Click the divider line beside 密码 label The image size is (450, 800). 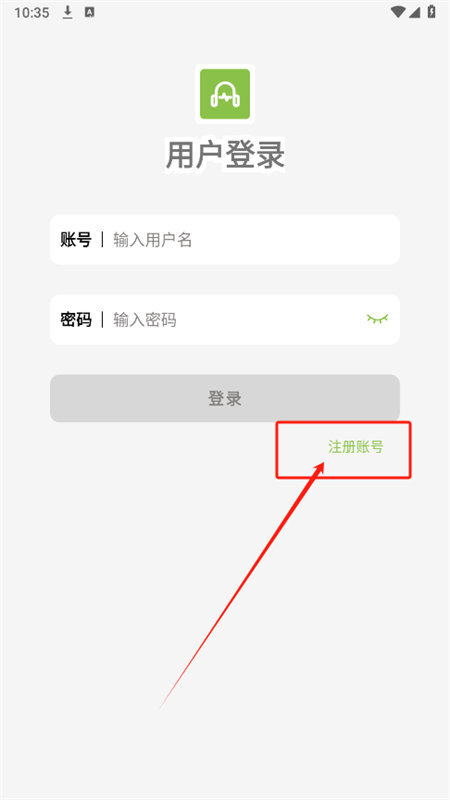click(102, 320)
